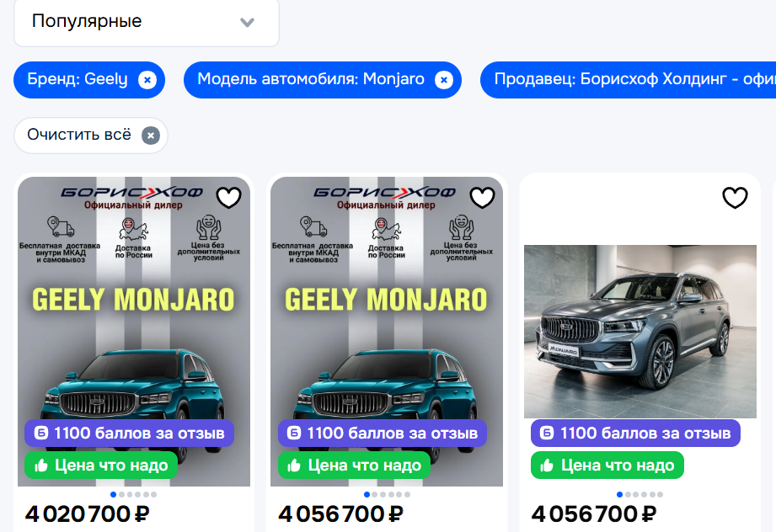Click 1100 баллов за отзыв badge on third card
776x532 pixels.
(635, 434)
